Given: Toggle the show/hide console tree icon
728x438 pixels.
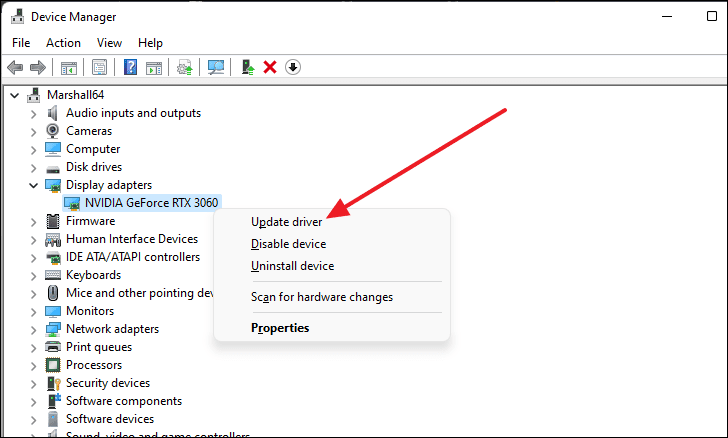Looking at the screenshot, I should pyautogui.click(x=69, y=68).
